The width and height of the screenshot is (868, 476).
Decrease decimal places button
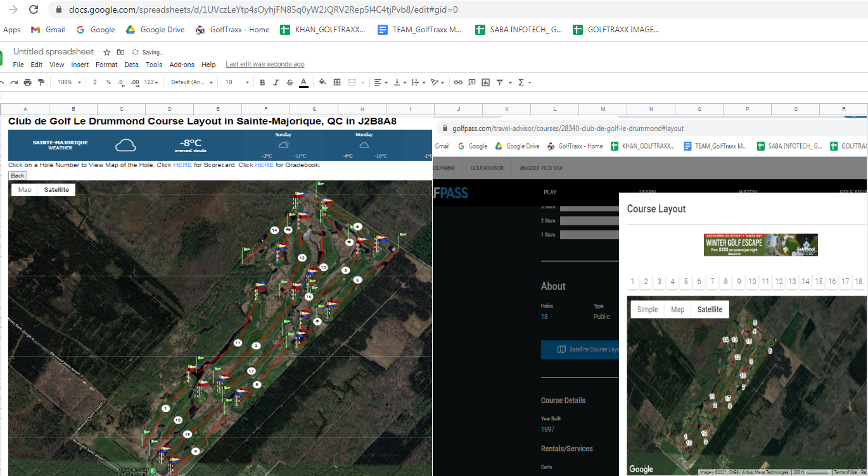pyautogui.click(x=120, y=82)
